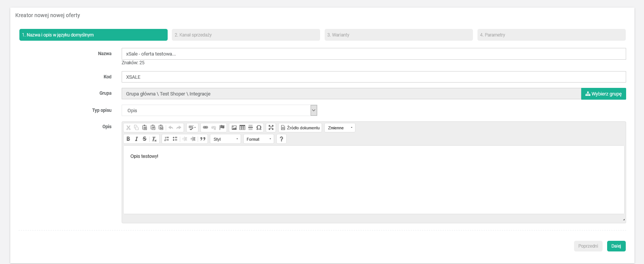Expand the Styl dropdown
This screenshot has width=644, height=264.
[225, 139]
